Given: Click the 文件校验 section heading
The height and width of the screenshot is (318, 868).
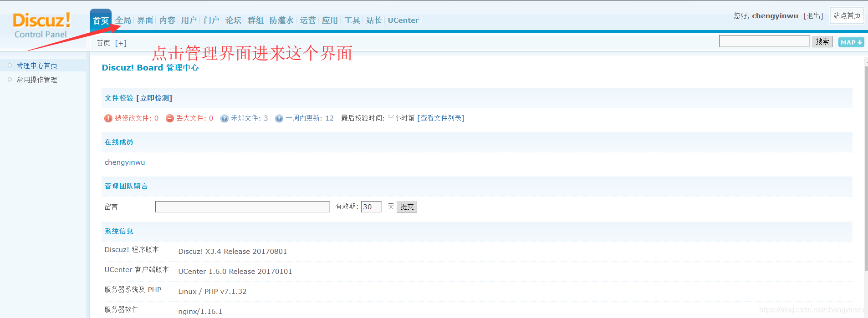Looking at the screenshot, I should coord(119,98).
